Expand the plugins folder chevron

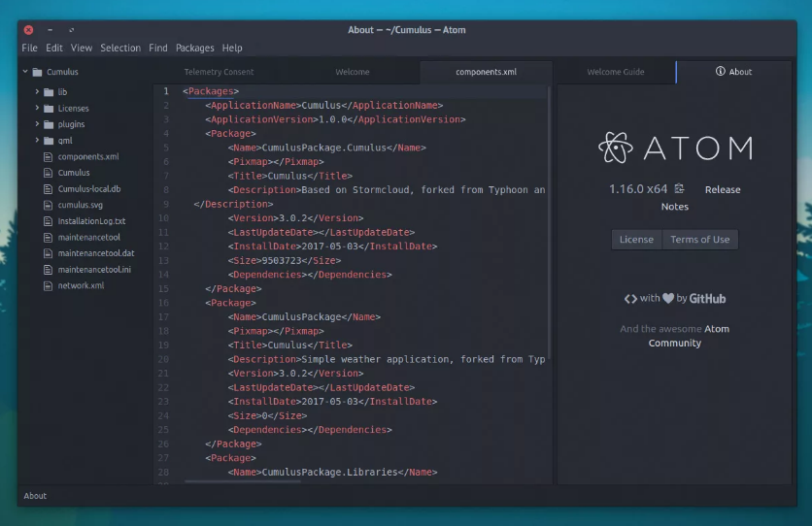pos(37,124)
